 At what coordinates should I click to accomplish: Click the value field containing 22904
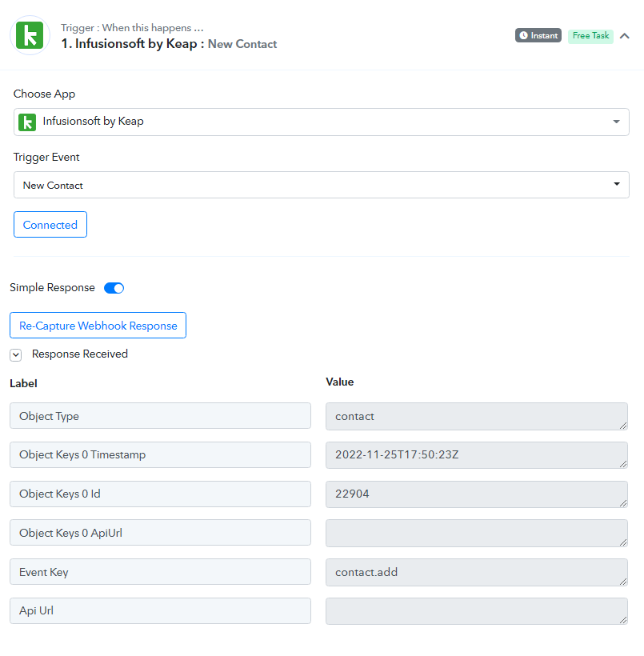click(x=477, y=494)
